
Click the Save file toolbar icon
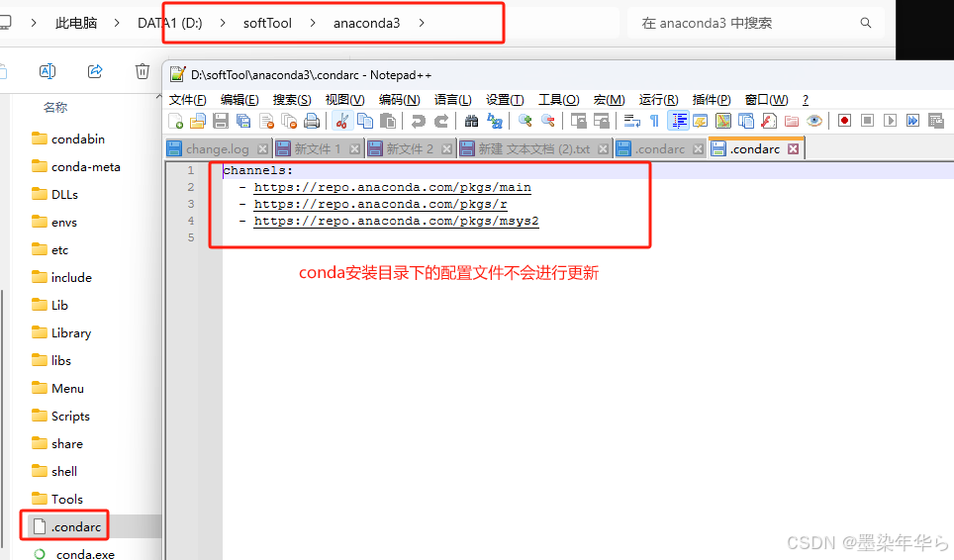click(221, 121)
